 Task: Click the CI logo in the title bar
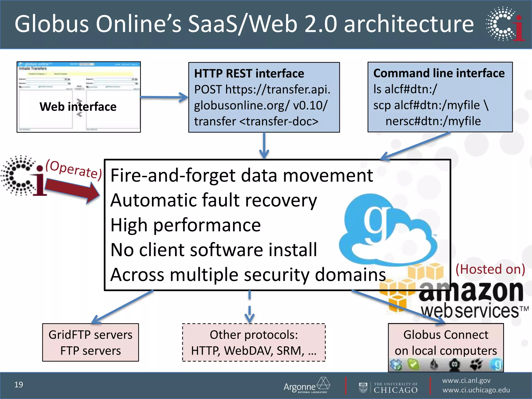point(505,24)
